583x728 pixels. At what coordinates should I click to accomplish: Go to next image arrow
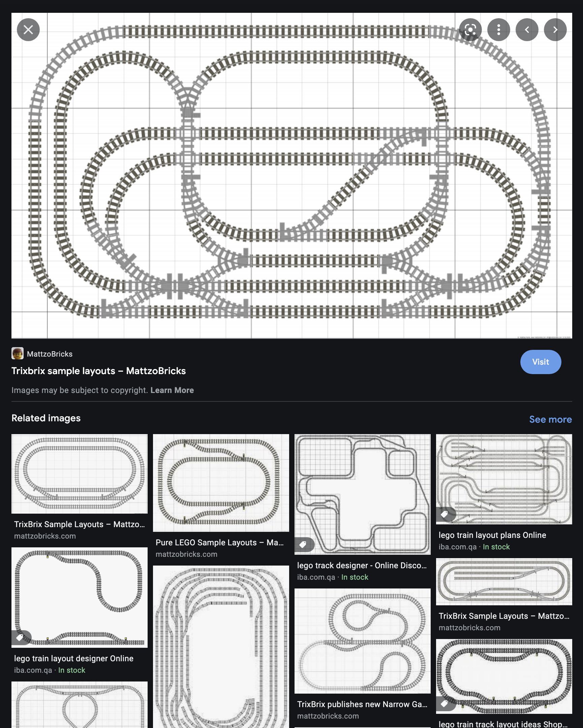pos(555,30)
